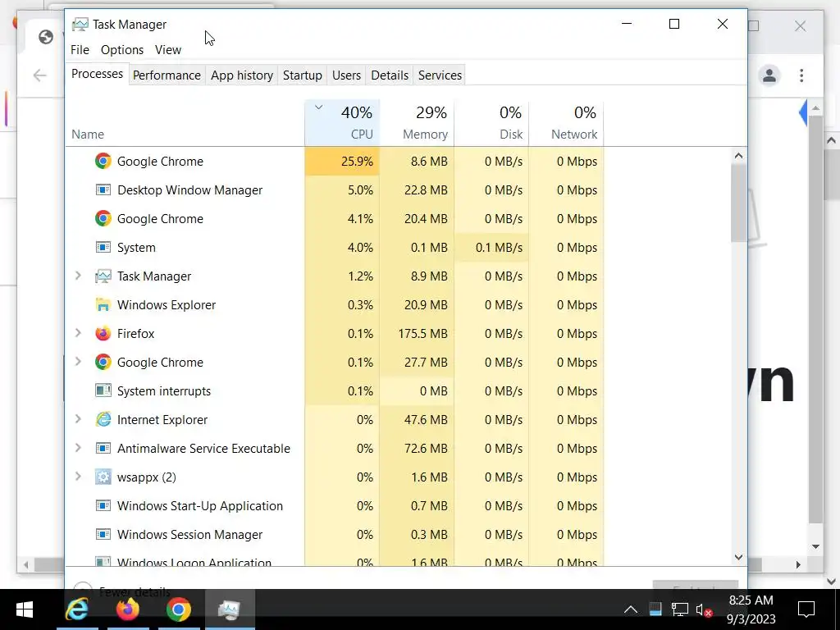This screenshot has height=630, width=840.
Task: Click the 25.9% CPU value for Google Chrome
Action: click(342, 162)
